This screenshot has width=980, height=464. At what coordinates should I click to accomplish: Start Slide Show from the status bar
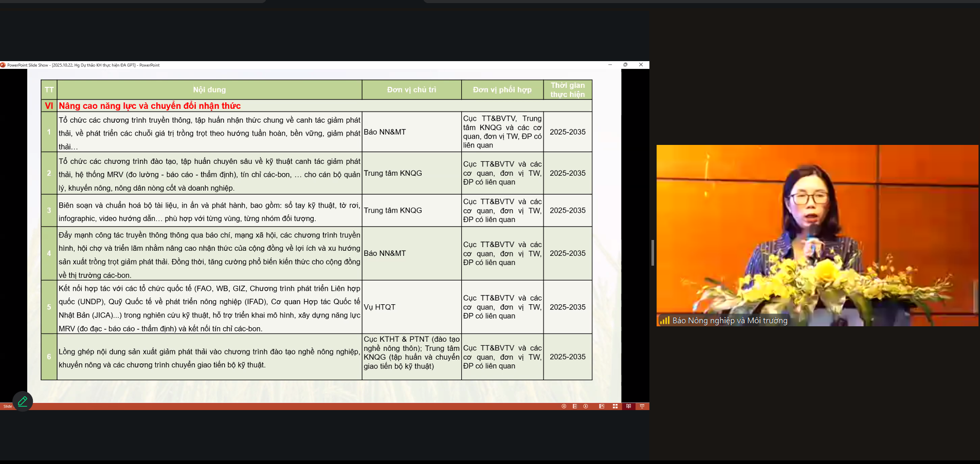click(642, 406)
